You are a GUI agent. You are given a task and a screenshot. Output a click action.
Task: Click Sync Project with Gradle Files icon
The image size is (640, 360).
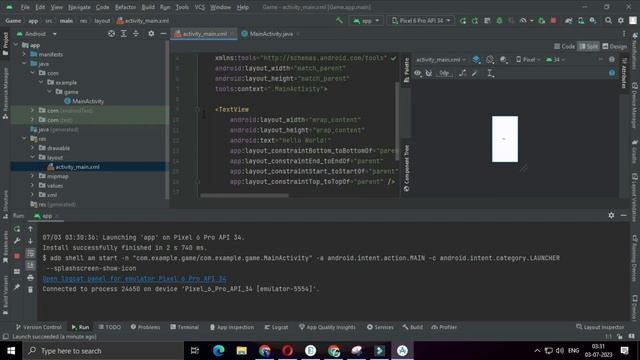pyautogui.click(x=568, y=20)
